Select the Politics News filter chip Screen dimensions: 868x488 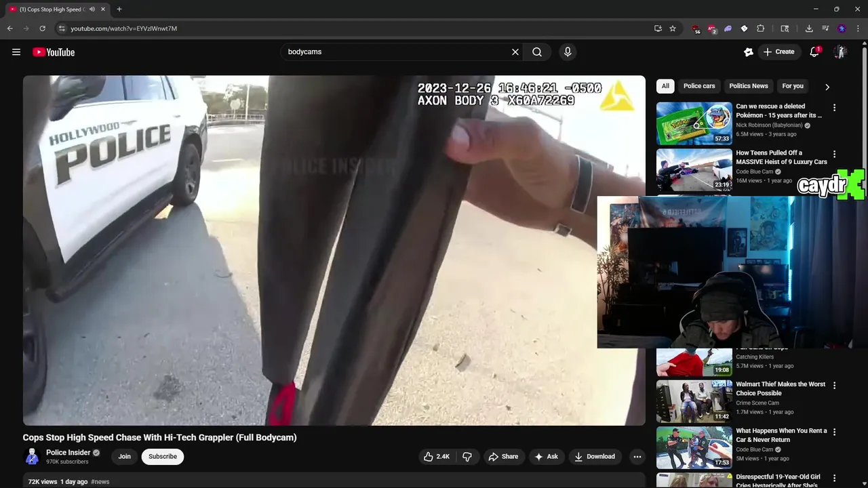[x=749, y=86]
